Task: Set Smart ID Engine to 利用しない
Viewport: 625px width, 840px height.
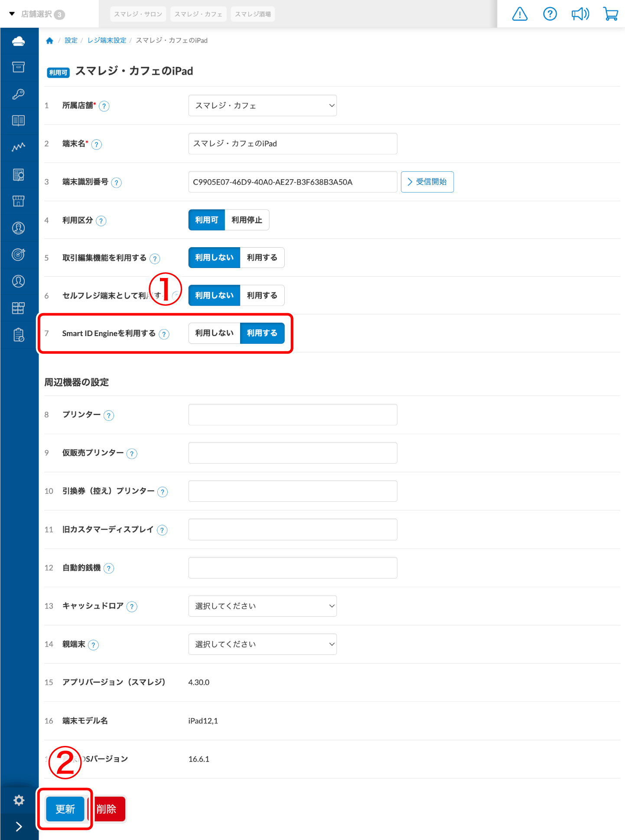Action: (x=214, y=333)
